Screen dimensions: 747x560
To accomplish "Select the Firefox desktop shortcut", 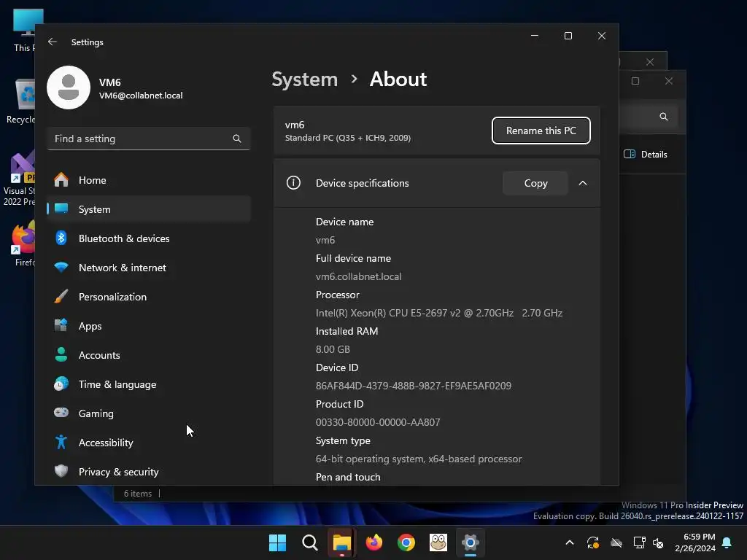I will click(x=23, y=243).
